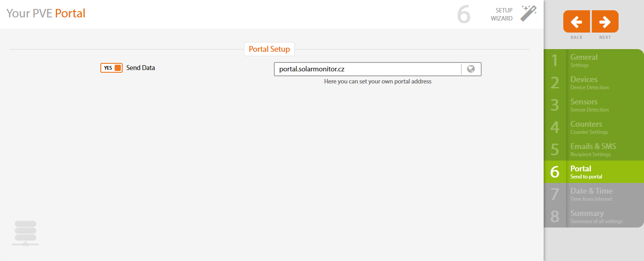
Task: Open step 8 Summary of all settings
Action: 593,216
